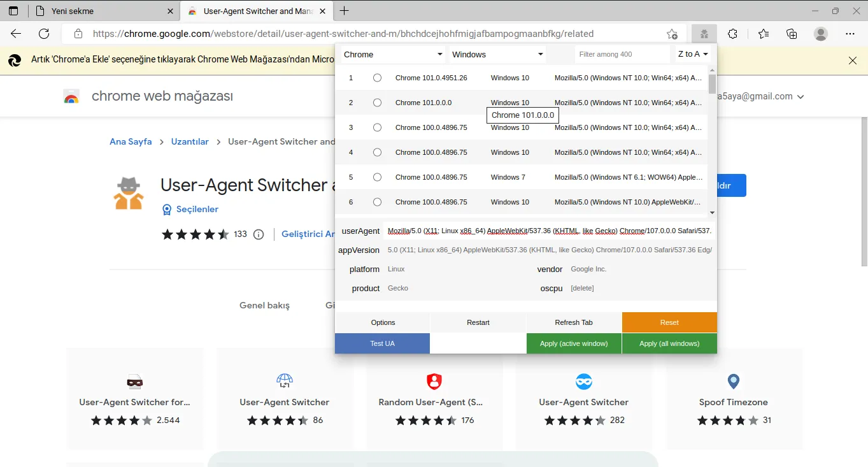
Task: Open the browser Extensions puzzle icon
Action: [x=733, y=34]
